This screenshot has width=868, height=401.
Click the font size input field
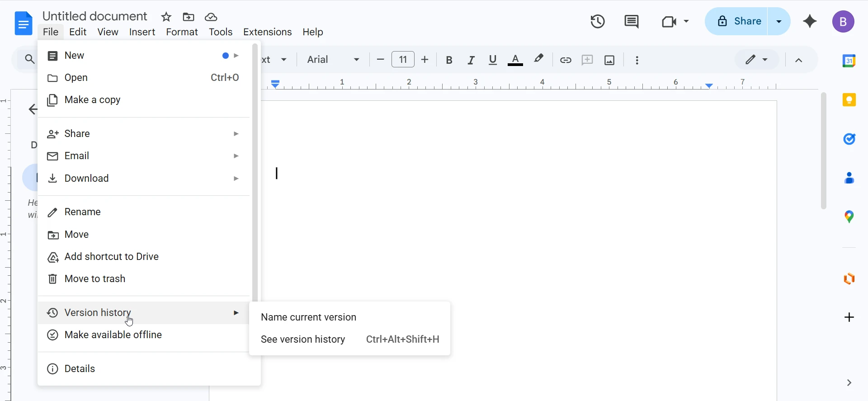pos(403,60)
